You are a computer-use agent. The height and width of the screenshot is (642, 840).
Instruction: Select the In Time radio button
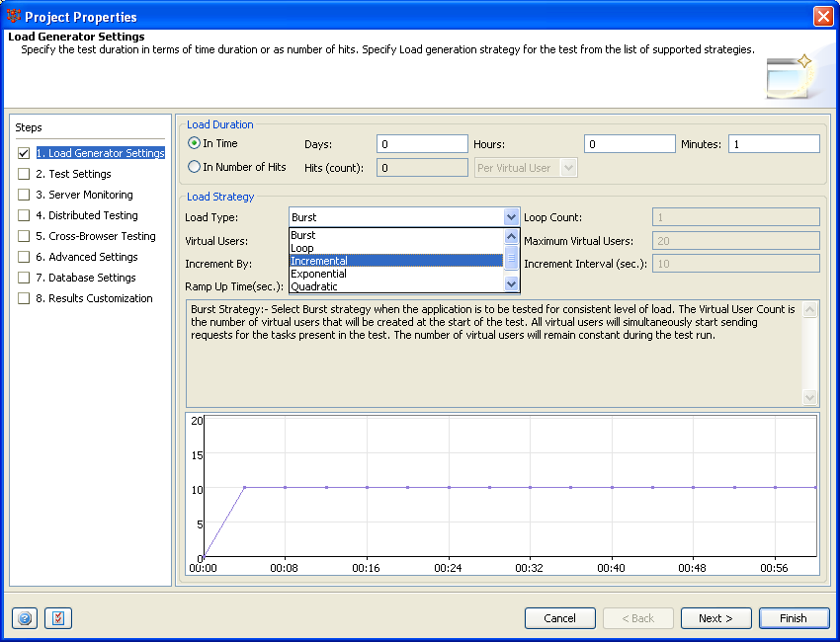coord(194,143)
